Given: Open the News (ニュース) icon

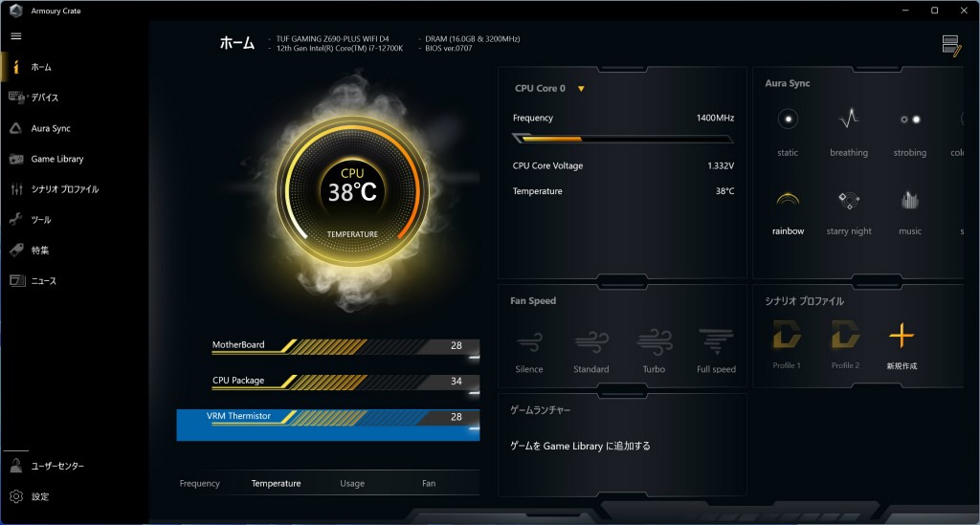Looking at the screenshot, I should [17, 280].
